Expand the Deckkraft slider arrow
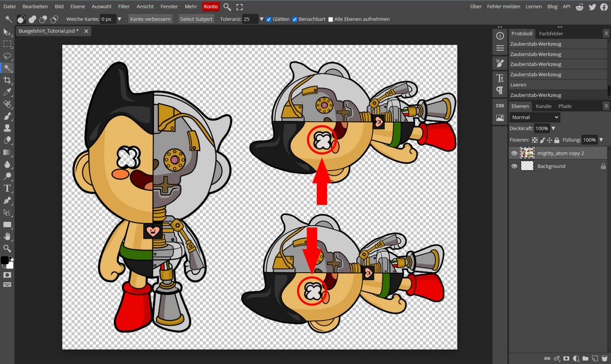Screen dimensions: 611x364 click(553, 129)
